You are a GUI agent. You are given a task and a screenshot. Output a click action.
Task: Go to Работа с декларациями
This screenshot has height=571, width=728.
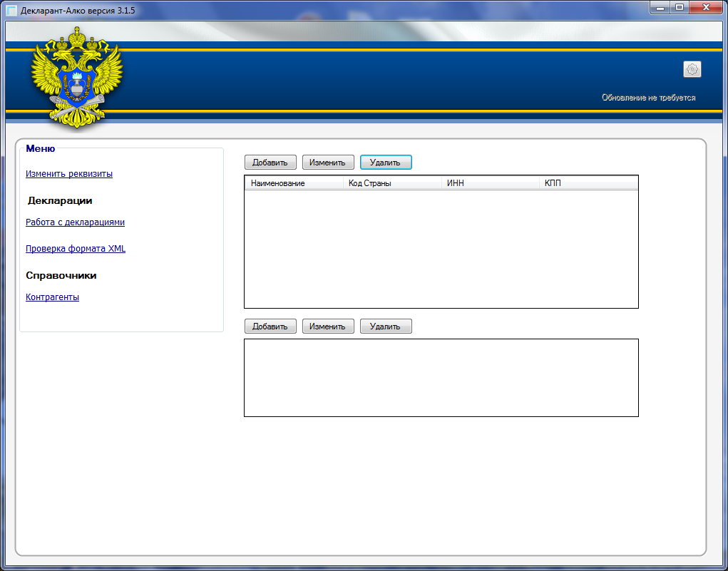pyautogui.click(x=75, y=222)
